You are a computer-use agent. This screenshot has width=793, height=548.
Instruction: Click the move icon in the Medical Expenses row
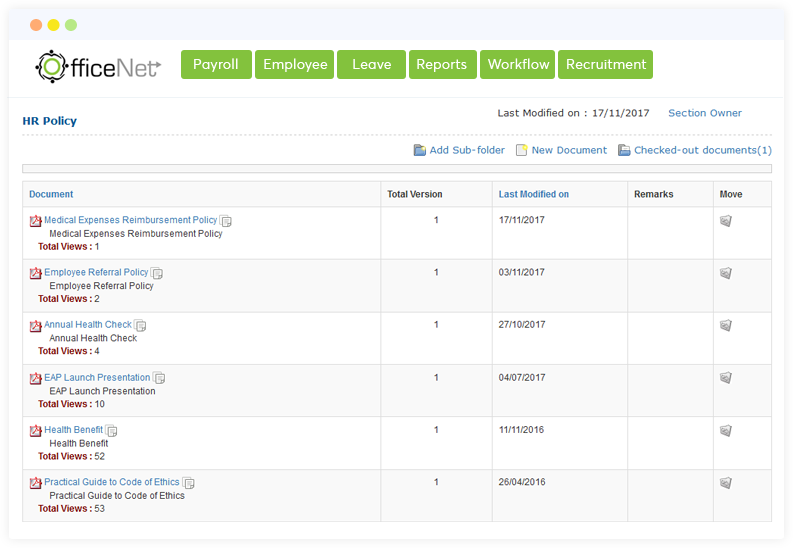pyautogui.click(x=726, y=220)
